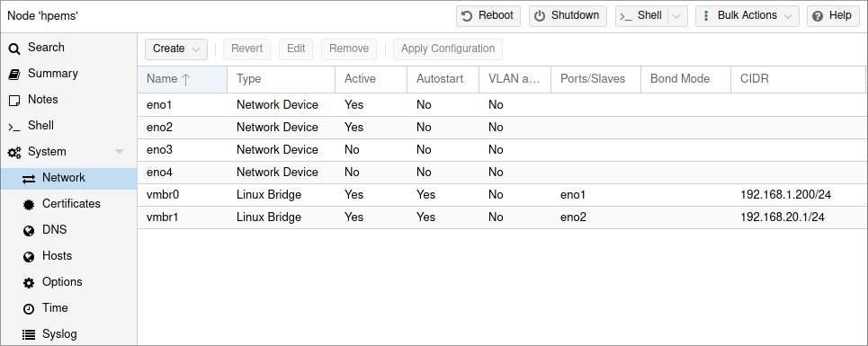The height and width of the screenshot is (346, 868).
Task: Sort by the Active column header
Action: tap(371, 79)
